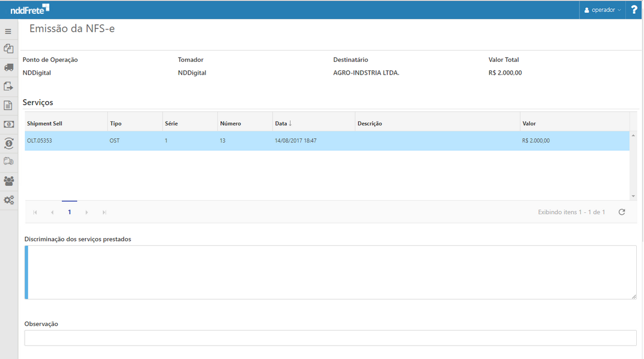Click the help question mark icon
Screen dimensions: 644x359
tap(634, 10)
